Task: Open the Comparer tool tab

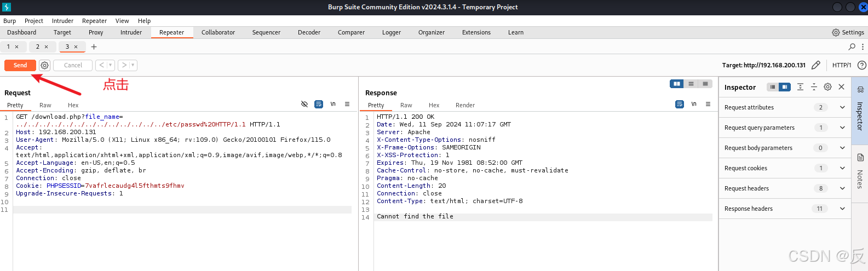Action: [351, 32]
